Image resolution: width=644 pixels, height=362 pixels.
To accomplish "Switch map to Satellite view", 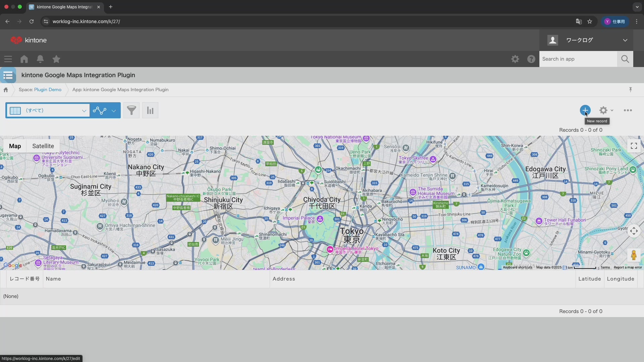I will 43,146.
